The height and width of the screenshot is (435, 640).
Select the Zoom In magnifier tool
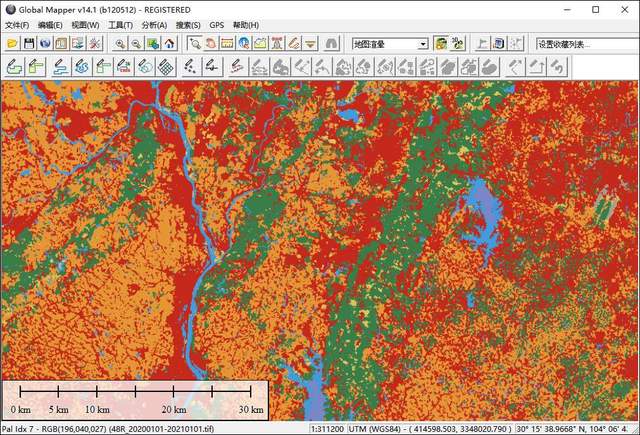pos(120,44)
